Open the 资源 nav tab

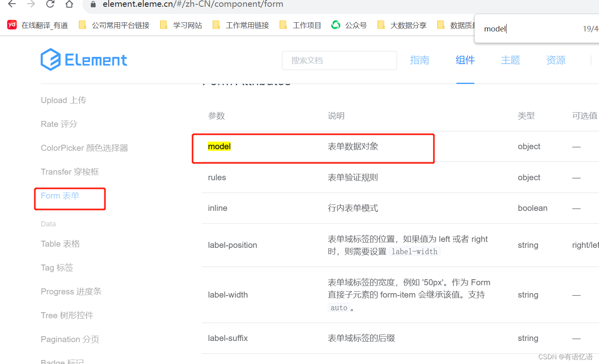(556, 60)
